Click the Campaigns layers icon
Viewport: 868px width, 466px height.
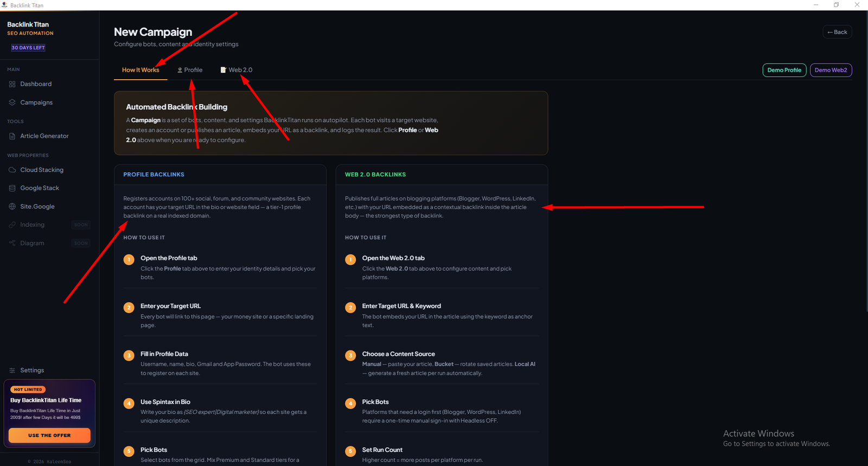pyautogui.click(x=12, y=103)
